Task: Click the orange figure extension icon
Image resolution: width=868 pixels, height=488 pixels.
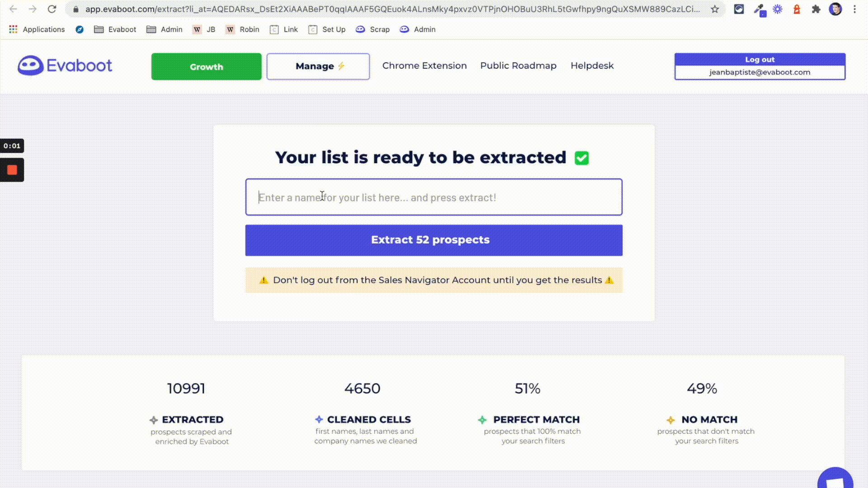Action: click(x=797, y=9)
